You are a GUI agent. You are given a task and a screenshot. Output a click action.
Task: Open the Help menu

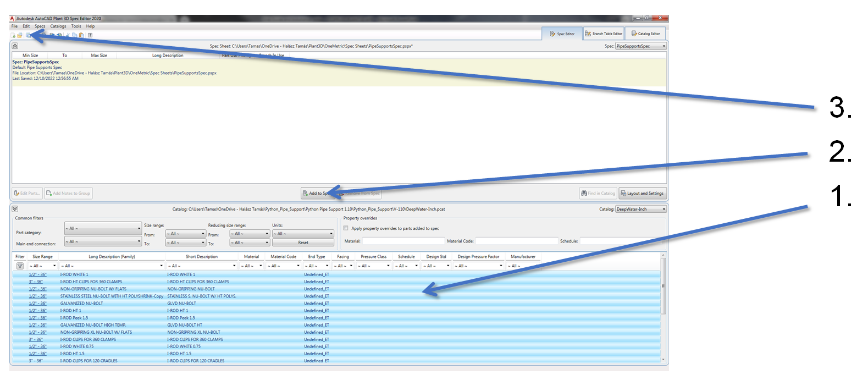[90, 26]
